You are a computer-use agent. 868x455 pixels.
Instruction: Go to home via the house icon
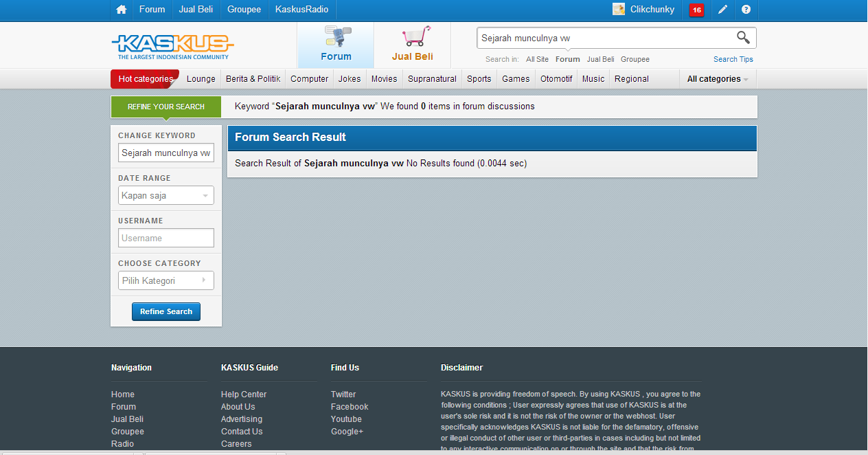(122, 10)
